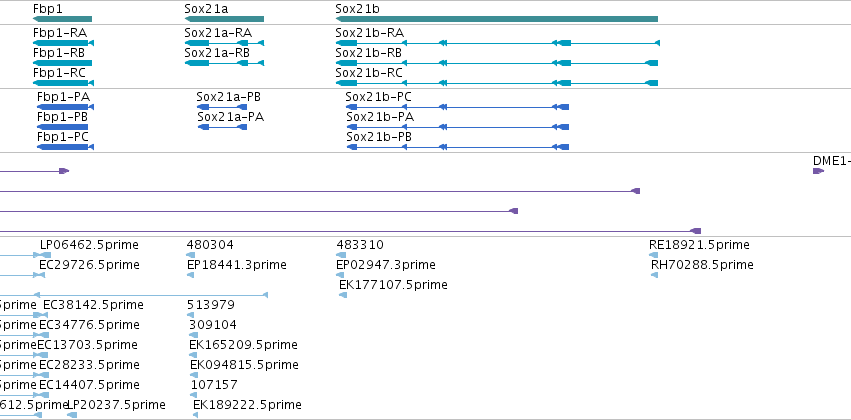Click the Sox21a-PB label text

(x=228, y=97)
